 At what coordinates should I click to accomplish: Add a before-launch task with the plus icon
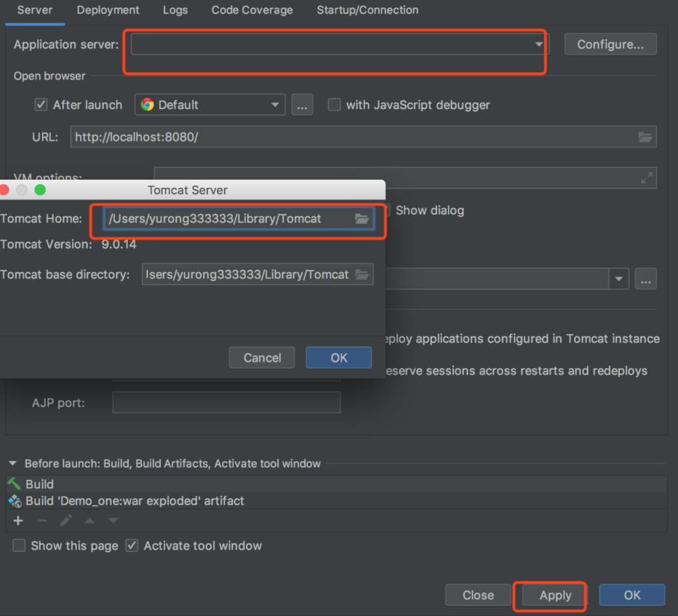18,520
